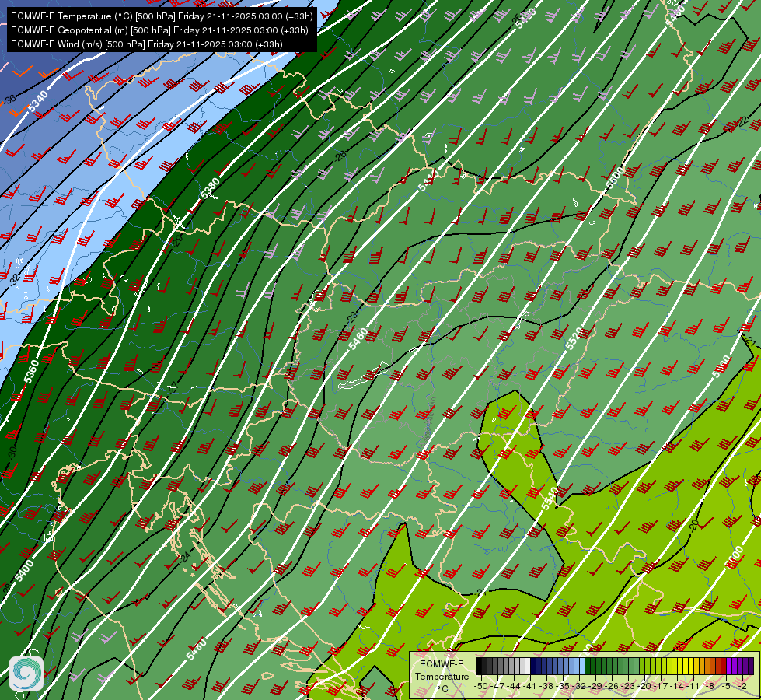Pick the black swatch at the legend's cold end
This screenshot has width=761, height=700.
click(478, 666)
